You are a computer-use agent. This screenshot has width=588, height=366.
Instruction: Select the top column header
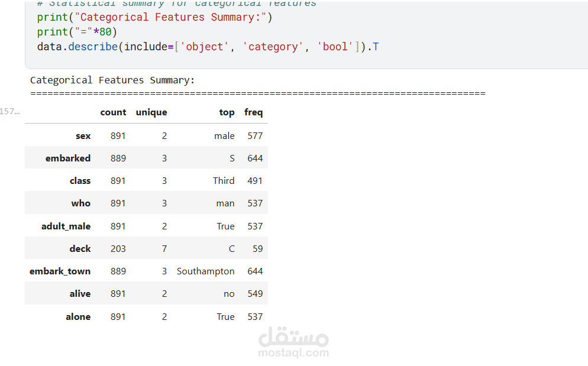tap(227, 112)
